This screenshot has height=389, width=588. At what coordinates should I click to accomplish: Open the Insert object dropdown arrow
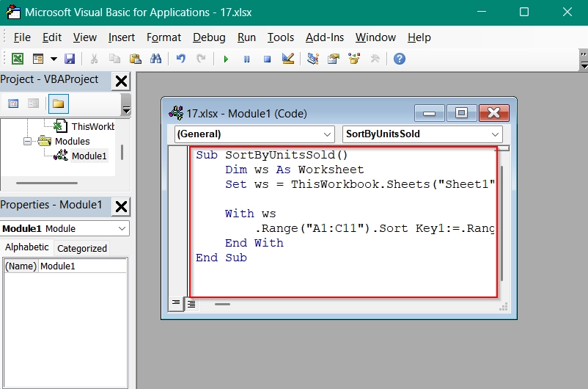point(54,59)
